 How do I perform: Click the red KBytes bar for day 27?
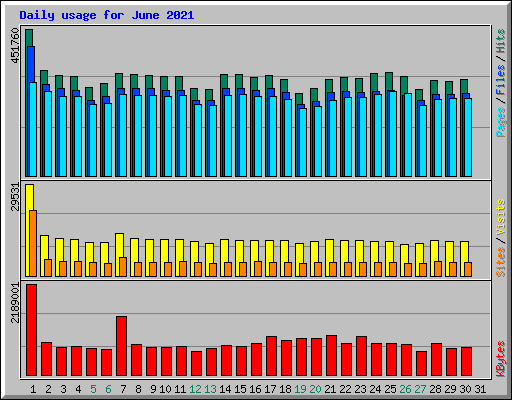pos(422,363)
